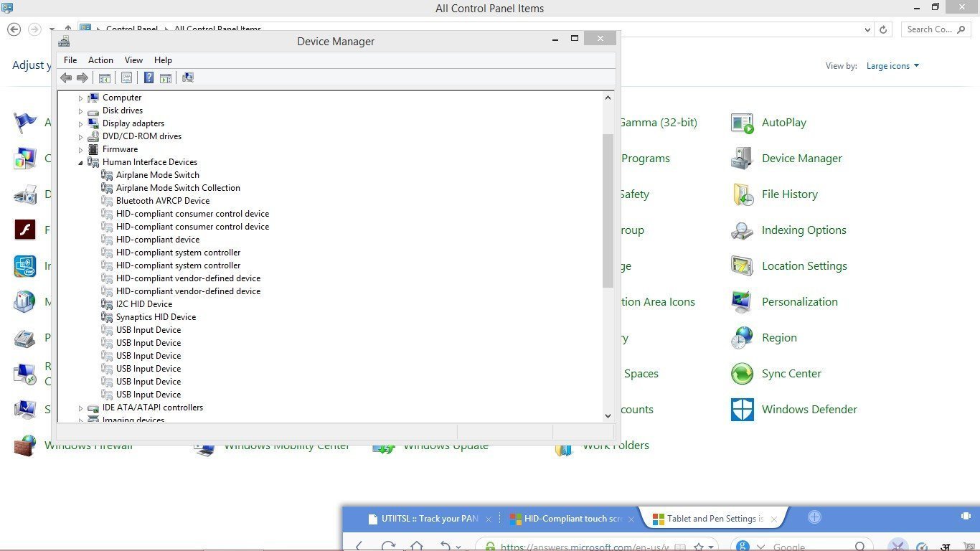Expand the Computer node

[81, 98]
